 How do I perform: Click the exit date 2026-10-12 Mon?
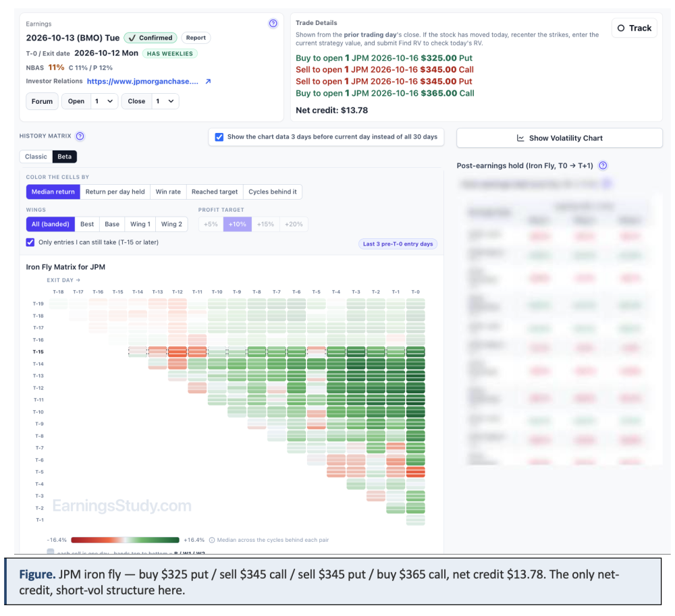(x=107, y=53)
